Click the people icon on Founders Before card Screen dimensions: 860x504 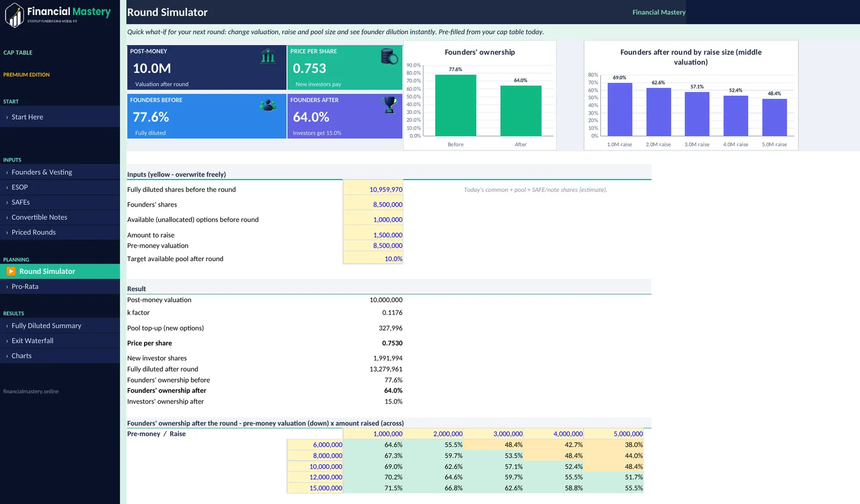[268, 105]
